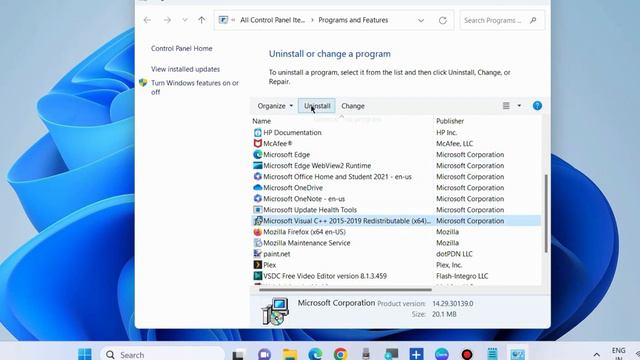Select the Microsoft OneDrive cloud icon
Image resolution: width=640 pixels, height=360 pixels.
click(x=258, y=187)
